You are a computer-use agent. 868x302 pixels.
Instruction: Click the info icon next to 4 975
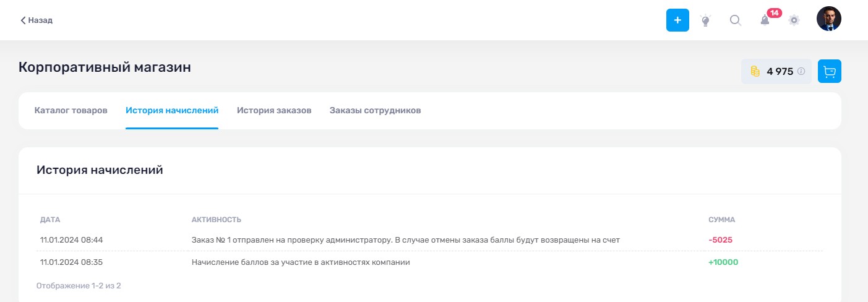point(801,71)
